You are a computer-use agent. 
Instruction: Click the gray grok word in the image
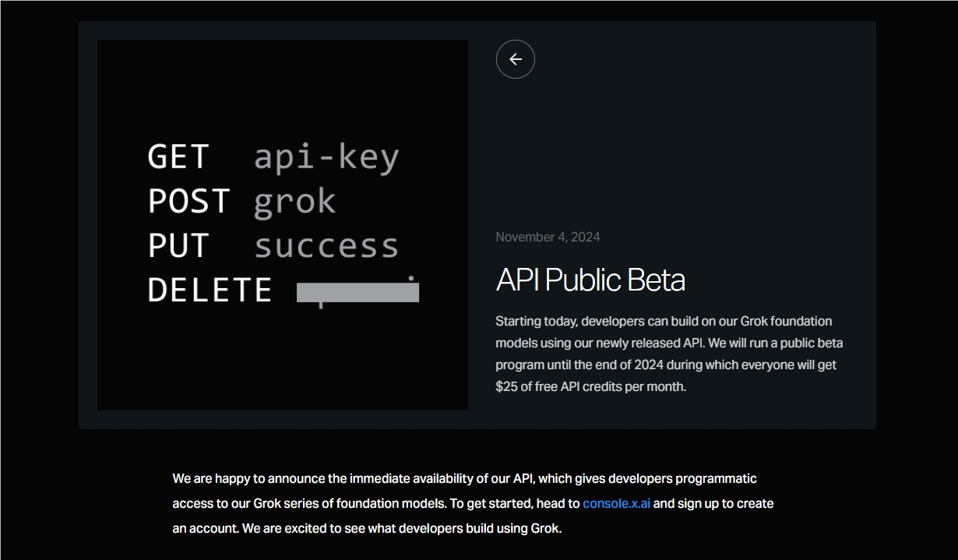click(x=294, y=202)
